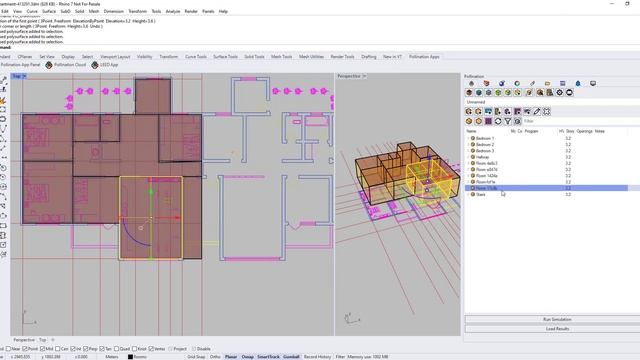Screen dimensions: 640x360
Task: Open the Analyze menu
Action: [x=173, y=11]
